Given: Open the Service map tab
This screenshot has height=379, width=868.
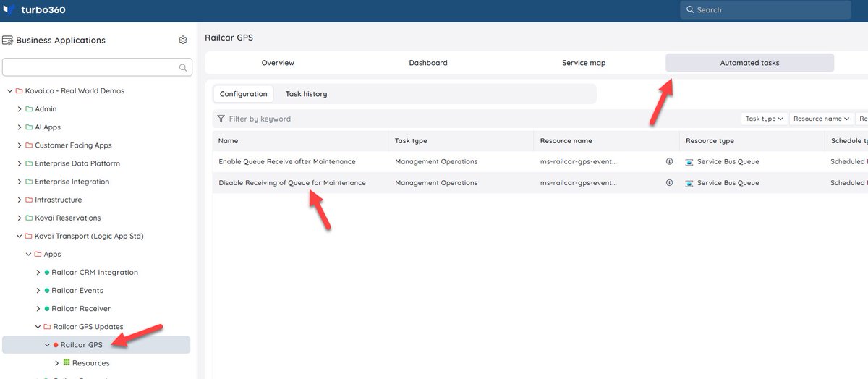Looking at the screenshot, I should (584, 63).
